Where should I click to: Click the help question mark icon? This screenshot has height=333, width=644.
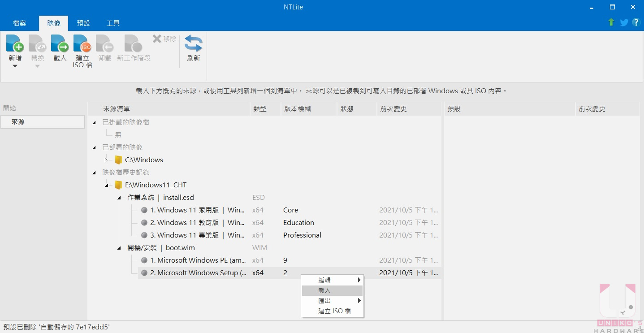635,22
